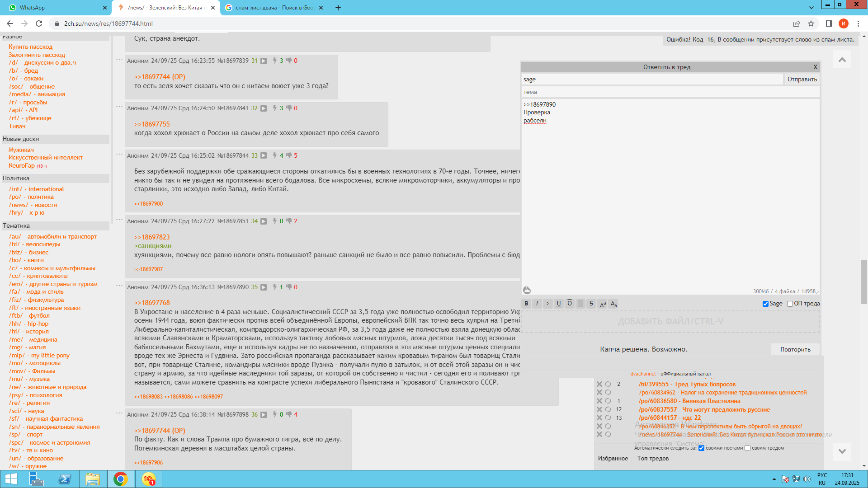
Task: Open Chrome tab search dropdown
Action: point(811,8)
